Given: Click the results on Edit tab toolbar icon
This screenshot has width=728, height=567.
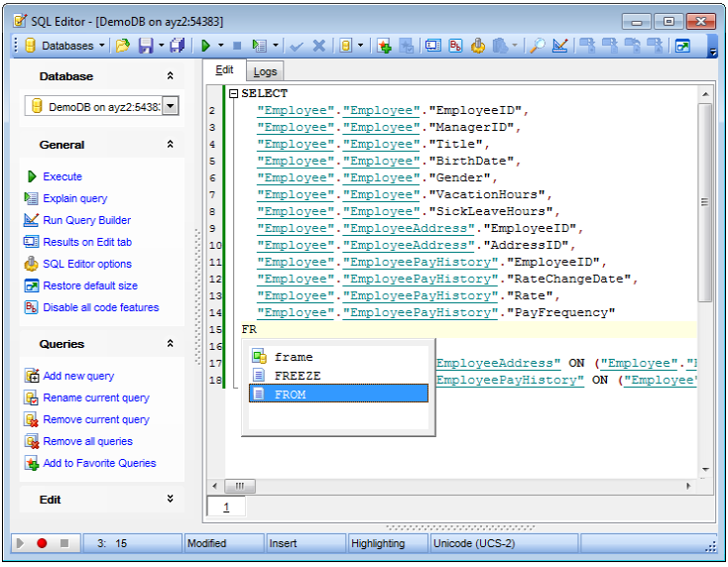Looking at the screenshot, I should (433, 46).
